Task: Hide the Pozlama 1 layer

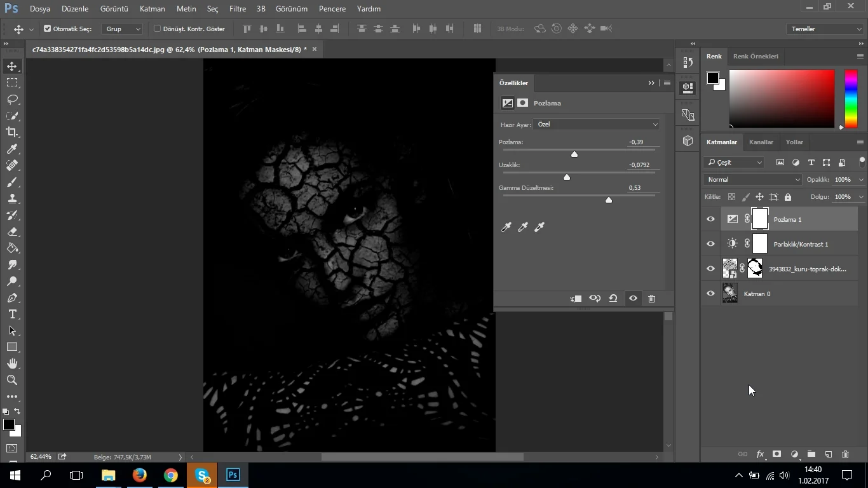Action: pos(710,219)
